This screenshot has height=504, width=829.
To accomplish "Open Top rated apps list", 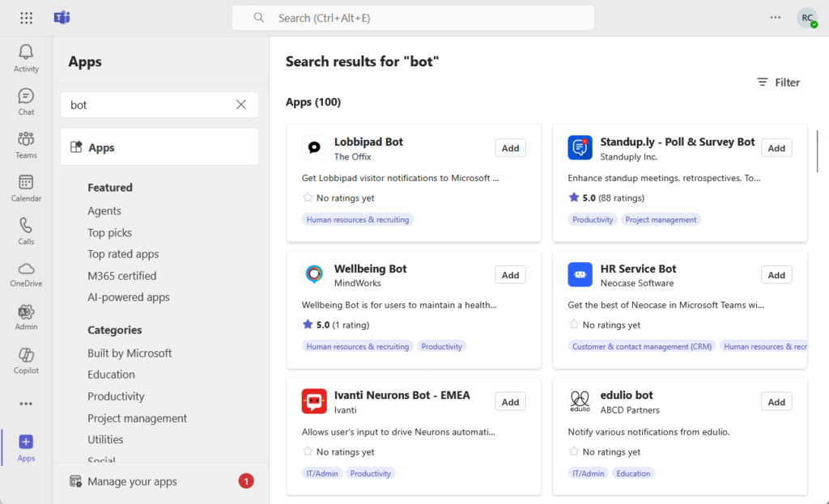I will [123, 254].
